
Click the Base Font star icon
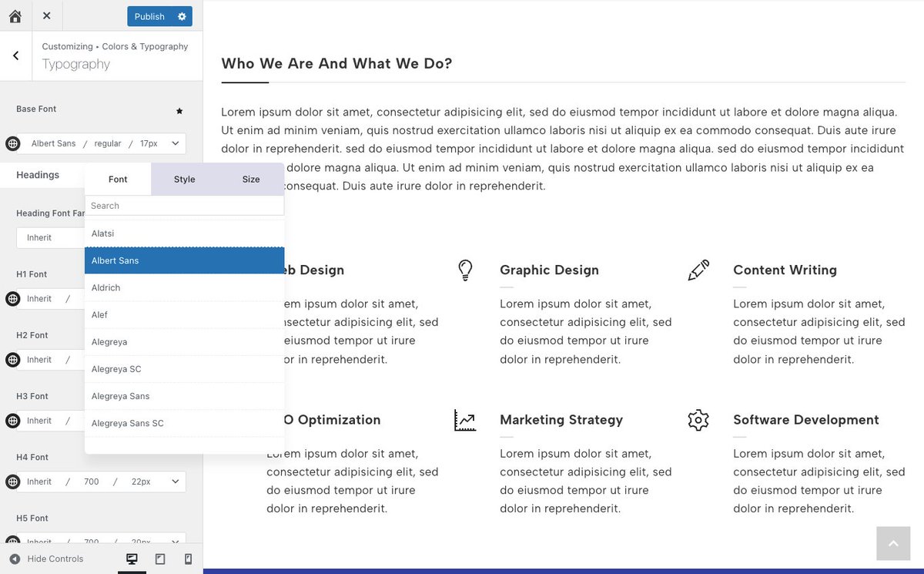(x=179, y=111)
